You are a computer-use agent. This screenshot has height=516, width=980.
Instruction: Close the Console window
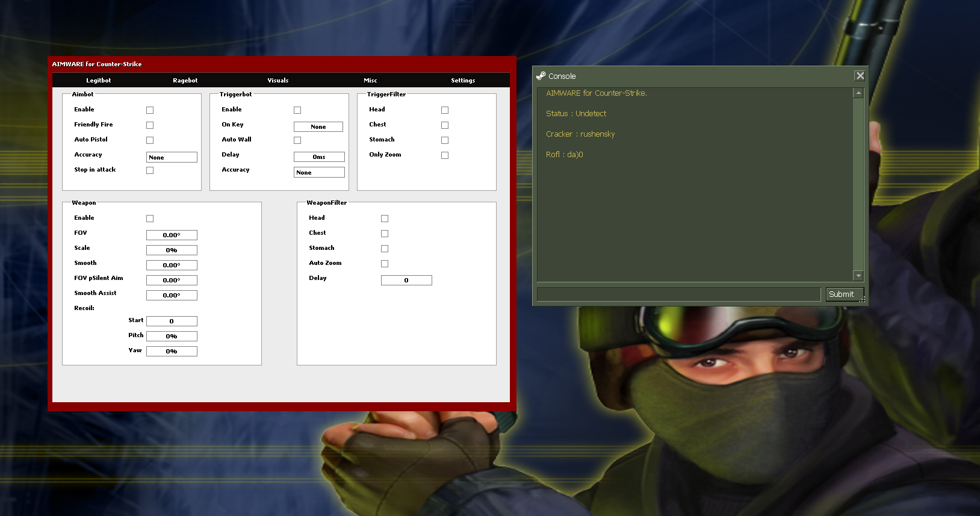click(x=860, y=75)
